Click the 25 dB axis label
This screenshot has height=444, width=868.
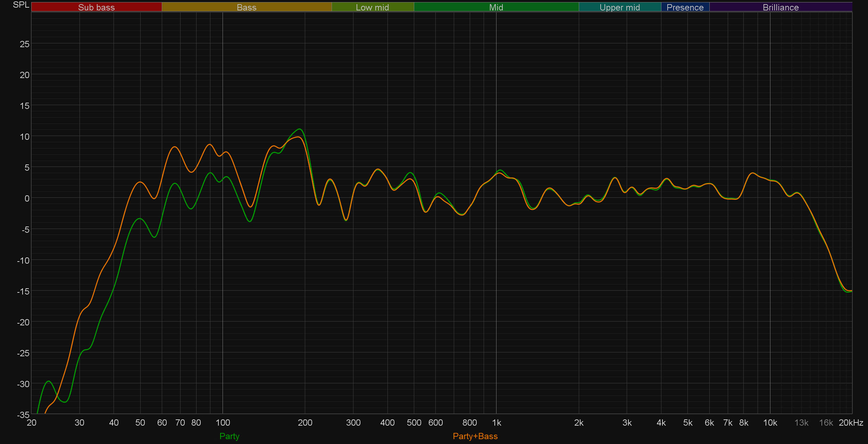point(24,44)
